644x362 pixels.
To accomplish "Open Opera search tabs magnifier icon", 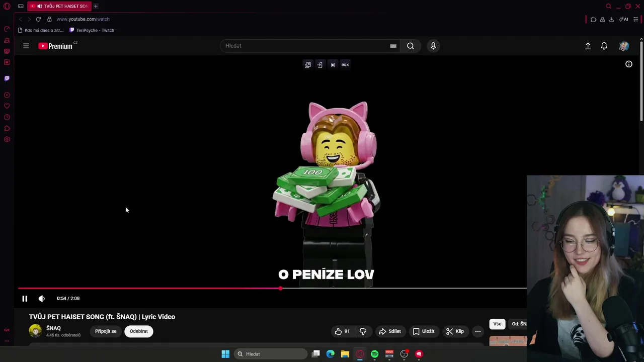I will (x=608, y=6).
